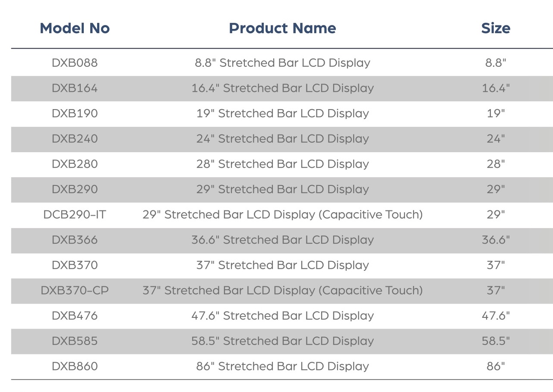Select the DCB290-IT model number
The image size is (553, 392).
(75, 214)
